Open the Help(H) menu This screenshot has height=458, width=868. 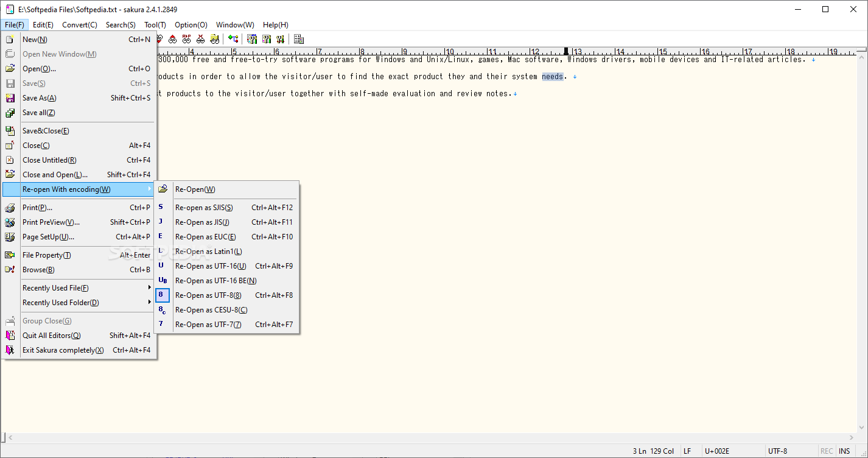coord(276,25)
